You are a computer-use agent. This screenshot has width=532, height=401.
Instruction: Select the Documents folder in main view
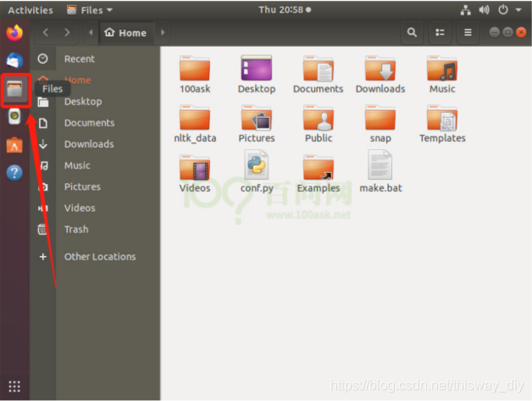[x=319, y=75]
